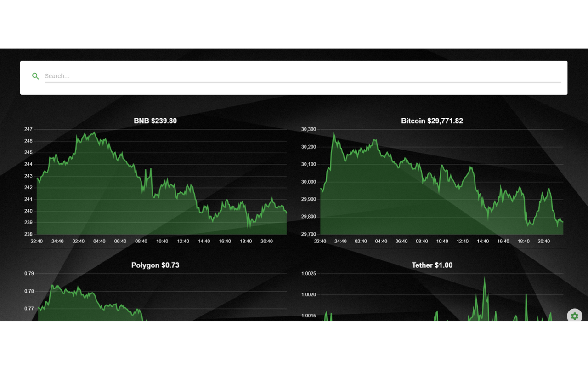Screen dimensions: 588x368
Task: Click the 30,300 axis label on the Bitcoin chart
Action: [309, 129]
